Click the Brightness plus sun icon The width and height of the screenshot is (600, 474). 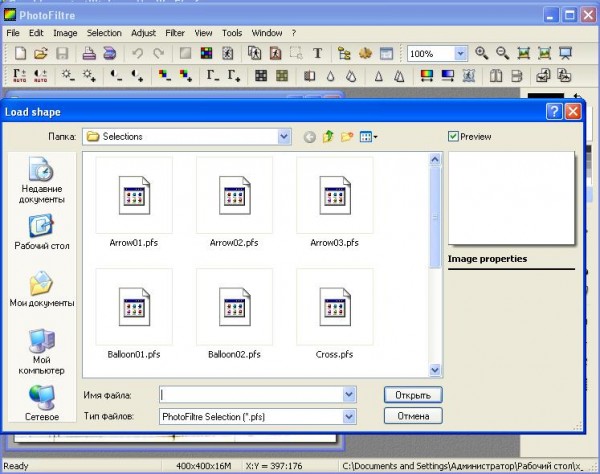click(x=89, y=75)
